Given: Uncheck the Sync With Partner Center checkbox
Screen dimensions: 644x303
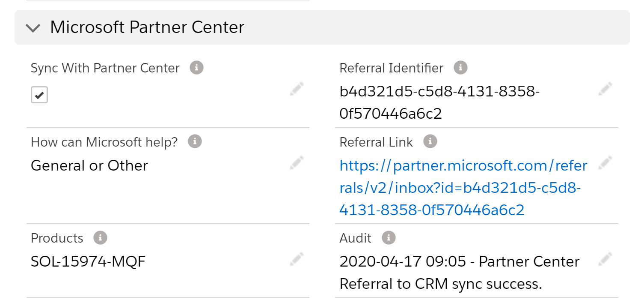Looking at the screenshot, I should click(x=39, y=95).
